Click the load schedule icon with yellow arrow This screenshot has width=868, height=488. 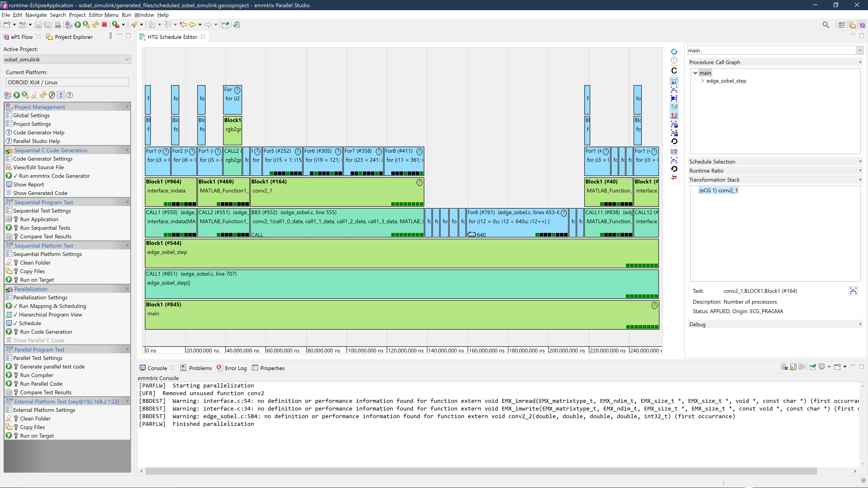[x=674, y=133]
